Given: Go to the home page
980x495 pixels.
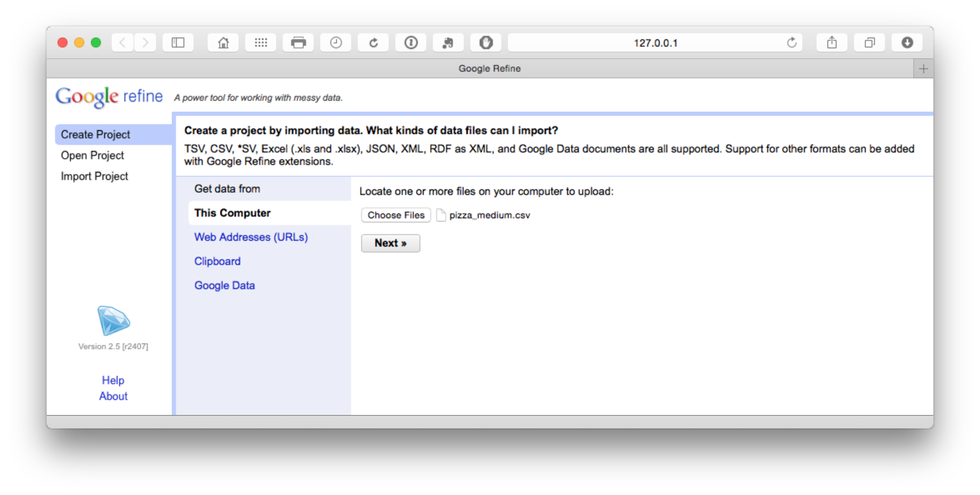Looking at the screenshot, I should (x=223, y=42).
